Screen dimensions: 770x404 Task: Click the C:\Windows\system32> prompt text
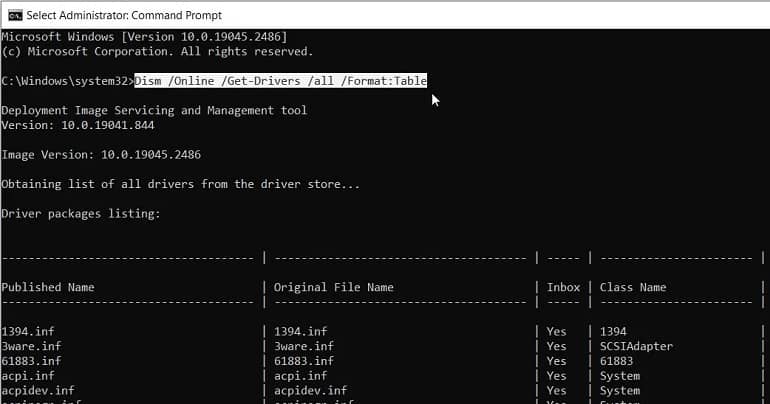pyautogui.click(x=67, y=81)
